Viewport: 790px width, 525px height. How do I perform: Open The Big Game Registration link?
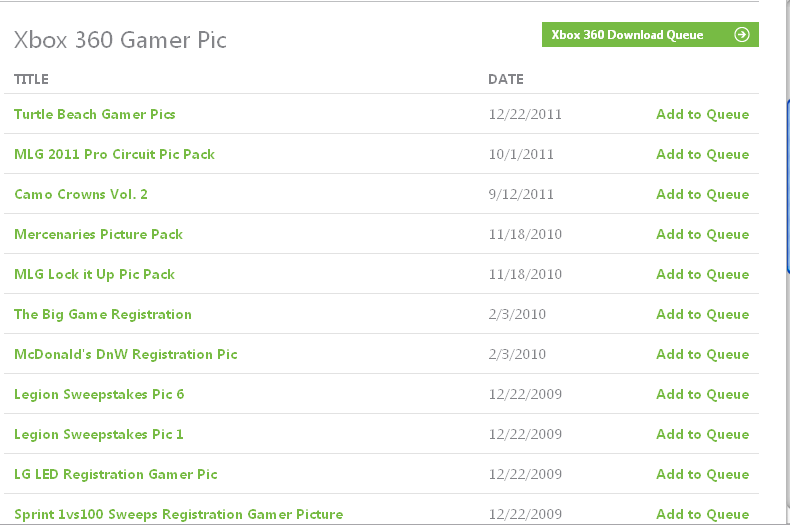[x=103, y=314]
